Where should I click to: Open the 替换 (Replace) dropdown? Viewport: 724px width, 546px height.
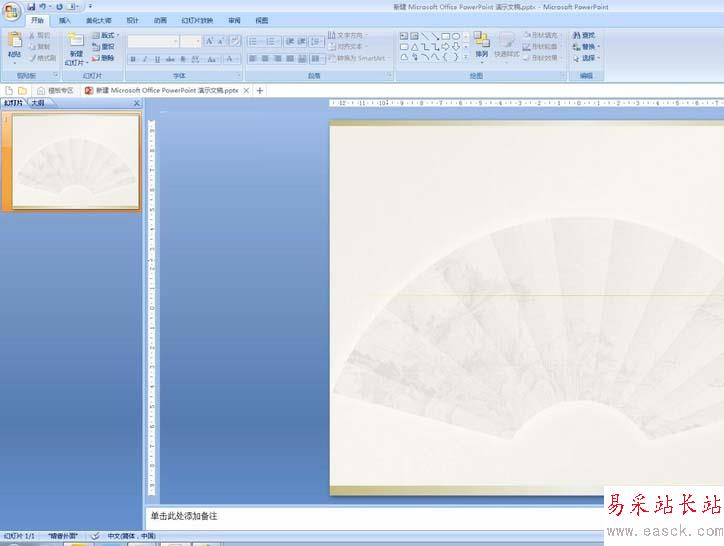(x=586, y=47)
